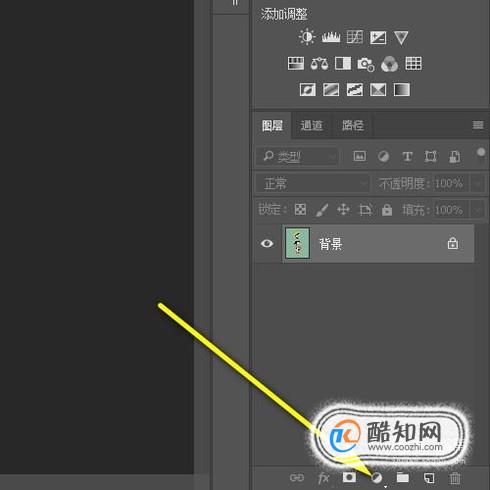Viewport: 490px width, 490px height.
Task: Open the Layers panel menu
Action: click(478, 125)
